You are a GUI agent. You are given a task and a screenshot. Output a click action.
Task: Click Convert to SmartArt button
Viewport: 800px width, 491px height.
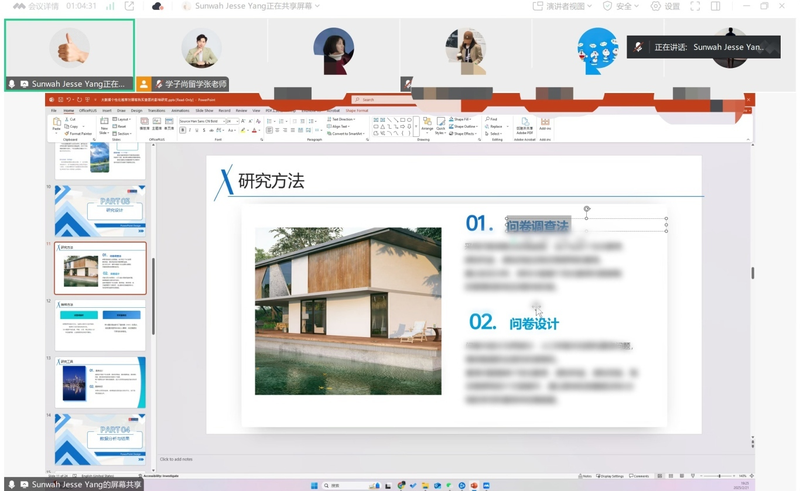coord(345,134)
